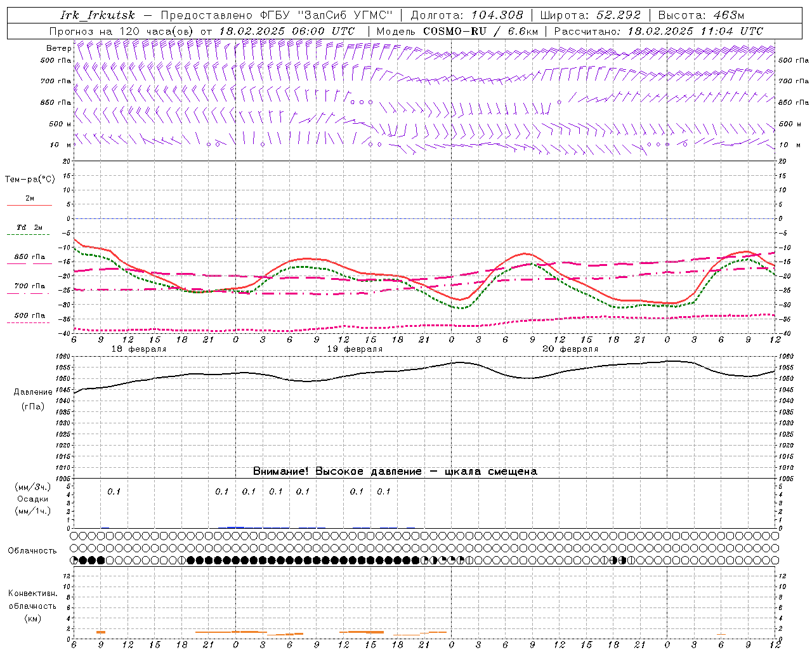Screen dimensions: 812x650
Task: Click the "Ветер" wind panel label
Action: 59,48
